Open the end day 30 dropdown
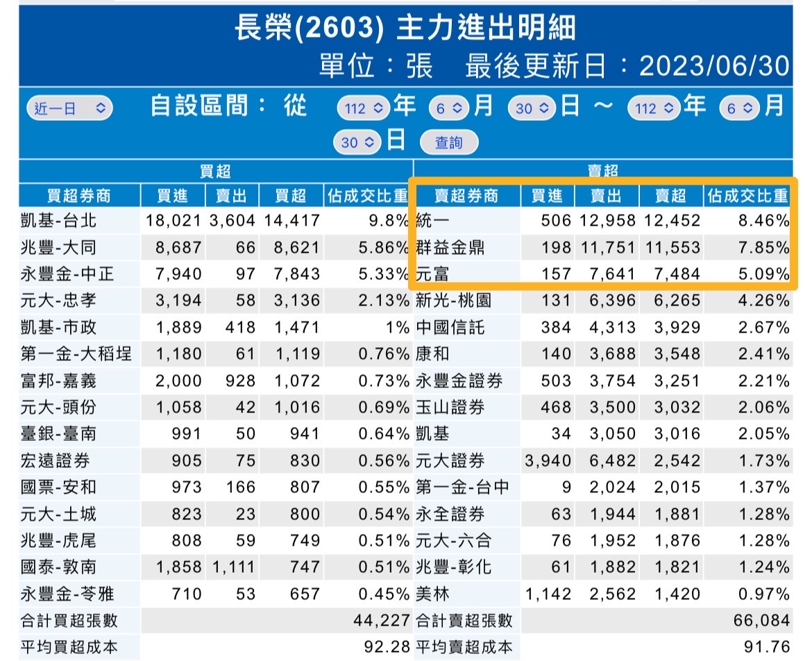This screenshot has width=812, height=661. coord(357,142)
